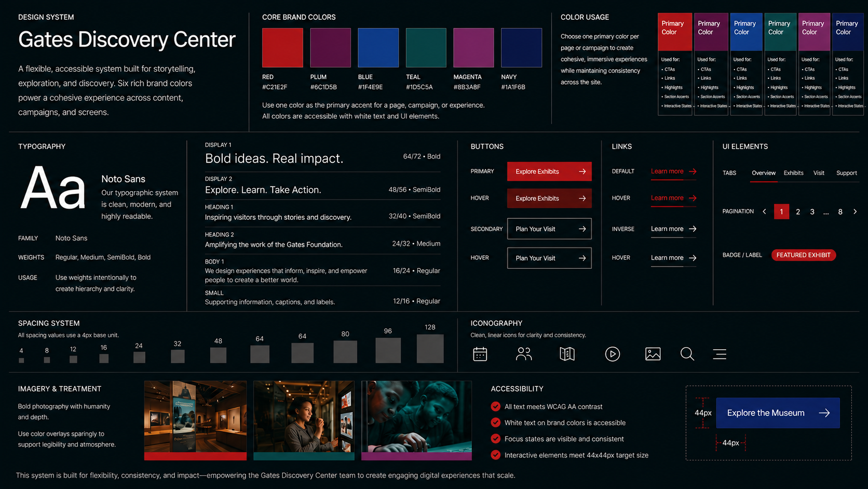Click the large Aa type specimen
The height and width of the screenshot is (489, 868).
tap(53, 189)
